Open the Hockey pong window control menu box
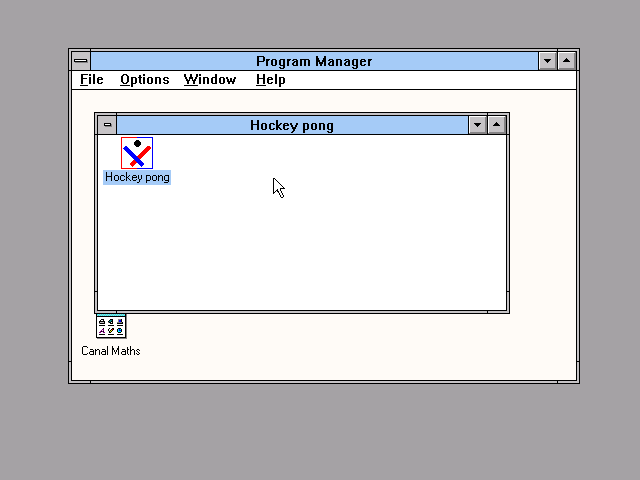This screenshot has height=480, width=640. (107, 125)
